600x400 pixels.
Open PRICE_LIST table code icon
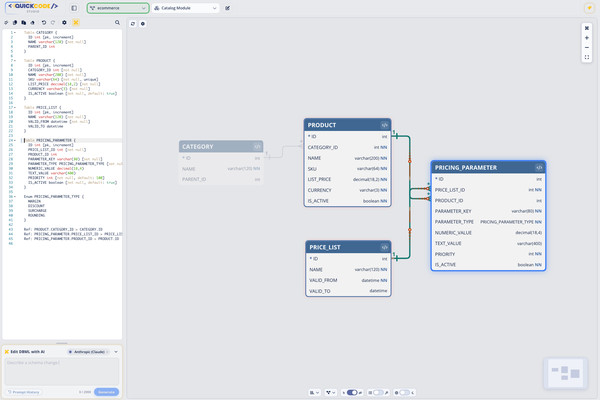click(384, 247)
